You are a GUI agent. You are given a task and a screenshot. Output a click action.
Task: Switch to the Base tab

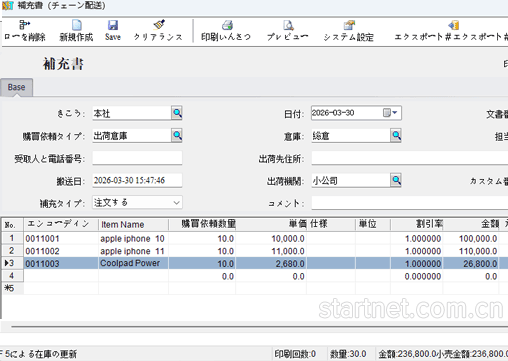point(16,87)
